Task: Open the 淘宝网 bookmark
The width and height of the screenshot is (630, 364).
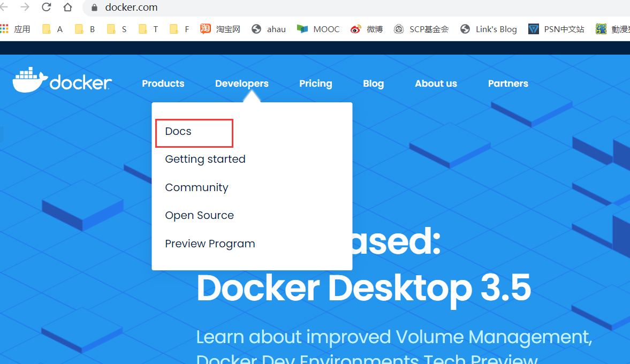Action: coord(220,29)
